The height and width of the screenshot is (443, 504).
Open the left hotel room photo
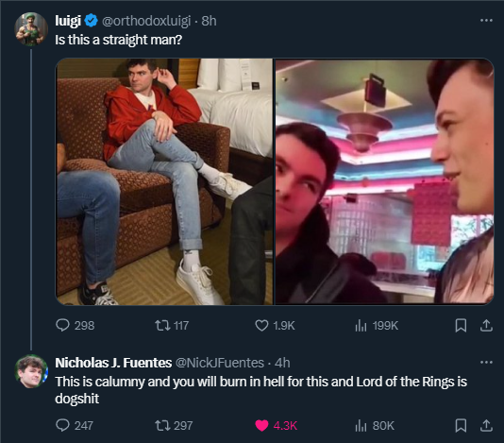point(164,181)
